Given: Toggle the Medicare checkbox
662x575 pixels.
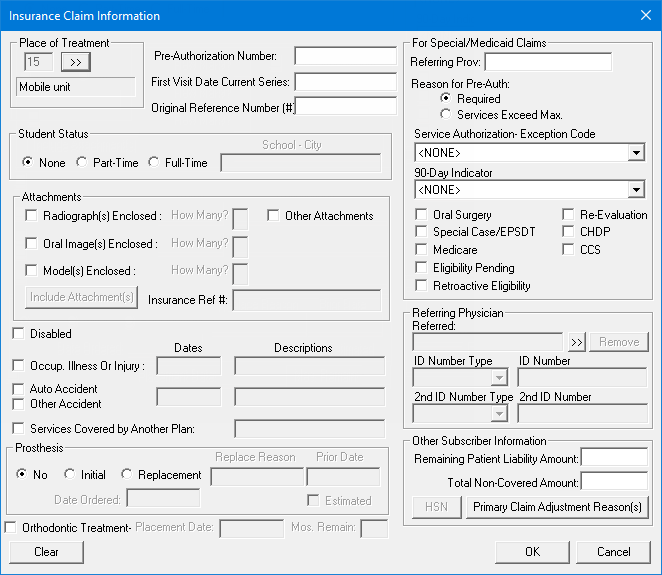Looking at the screenshot, I should click(x=422, y=250).
